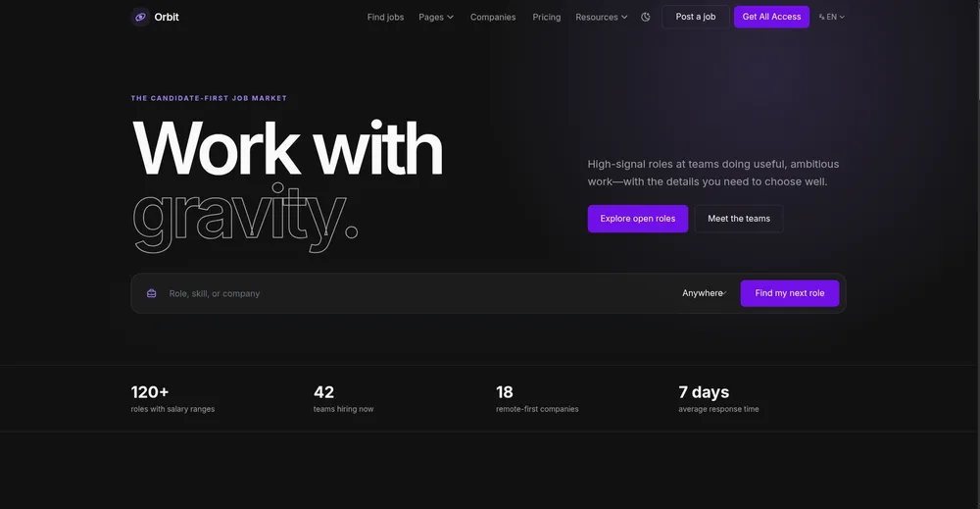
Task: Click the 18 remote-first companies stat
Action: point(537,398)
